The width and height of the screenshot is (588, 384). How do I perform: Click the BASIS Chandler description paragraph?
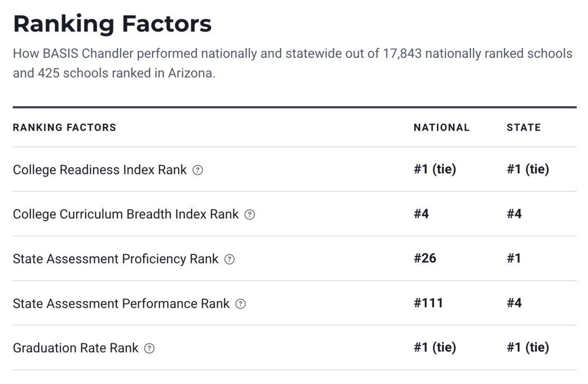coord(292,63)
